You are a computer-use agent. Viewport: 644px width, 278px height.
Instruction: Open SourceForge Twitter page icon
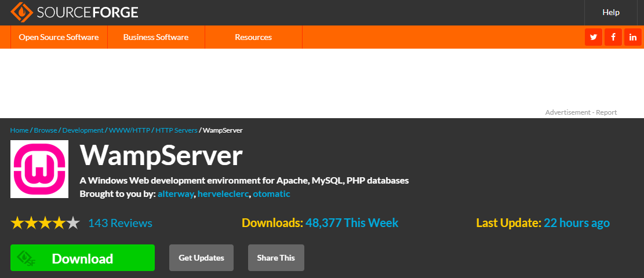click(594, 37)
